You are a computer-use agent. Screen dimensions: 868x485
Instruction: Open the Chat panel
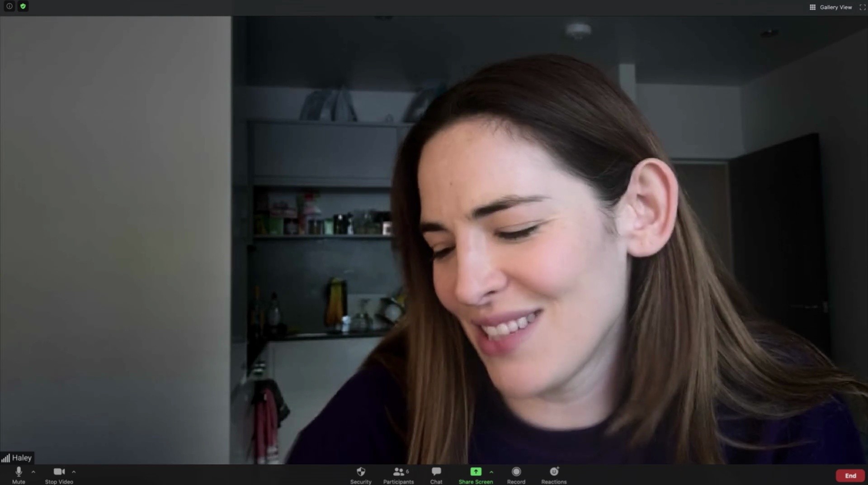[x=436, y=475]
